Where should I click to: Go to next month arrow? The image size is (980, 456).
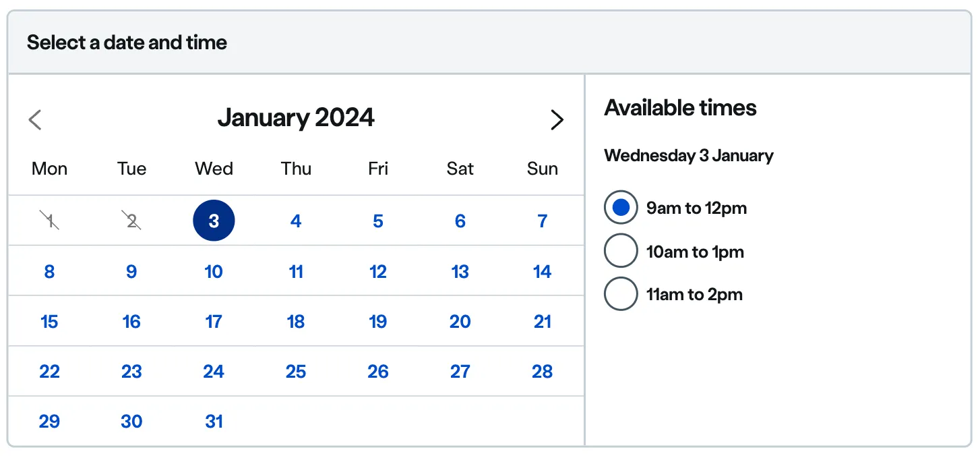[557, 120]
